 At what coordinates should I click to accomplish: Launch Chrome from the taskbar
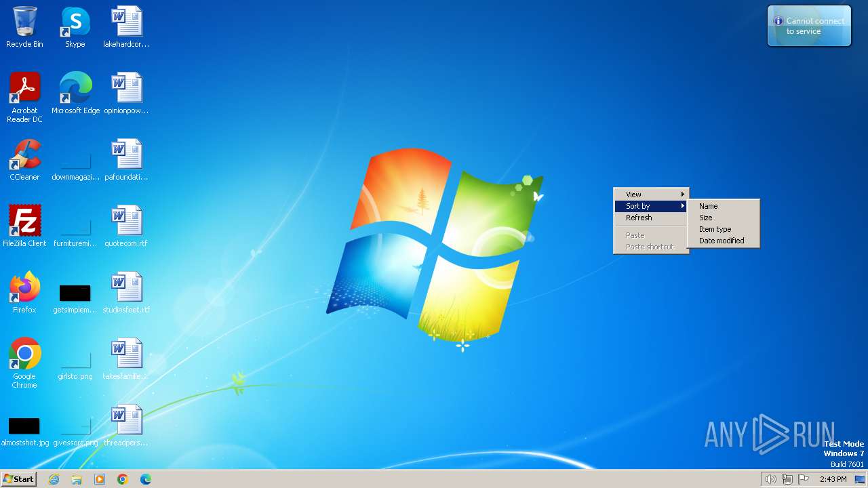[123, 479]
